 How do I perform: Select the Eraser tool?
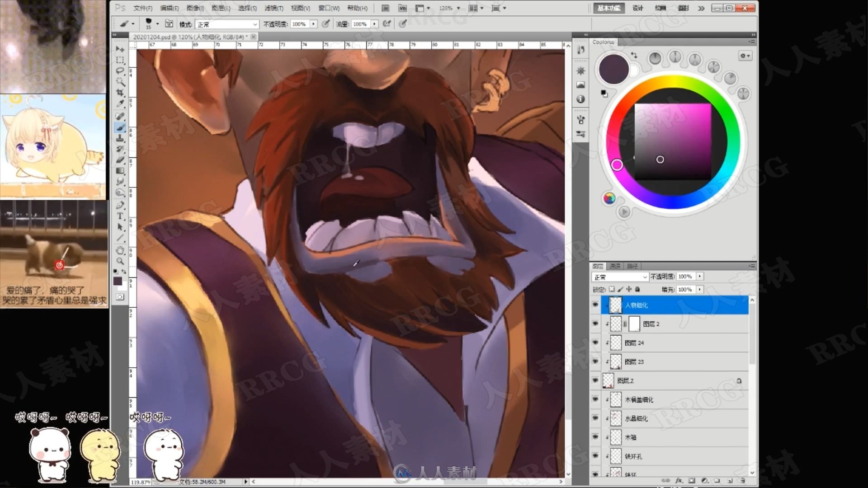pos(120,160)
